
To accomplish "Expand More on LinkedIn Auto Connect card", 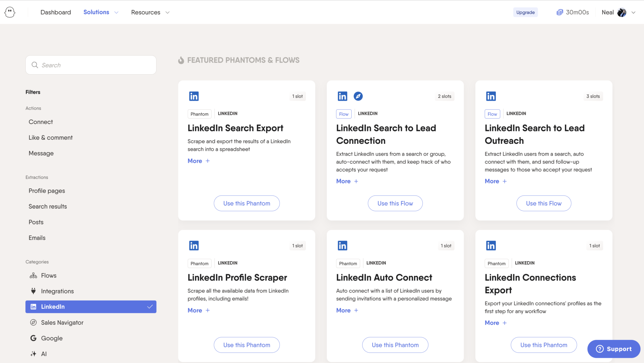I will [x=347, y=310].
